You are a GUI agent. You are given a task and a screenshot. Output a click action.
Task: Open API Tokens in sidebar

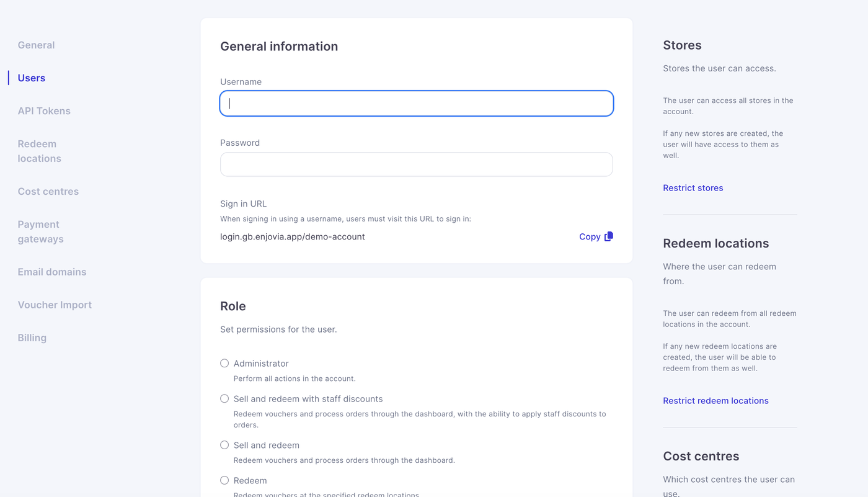[x=44, y=111]
